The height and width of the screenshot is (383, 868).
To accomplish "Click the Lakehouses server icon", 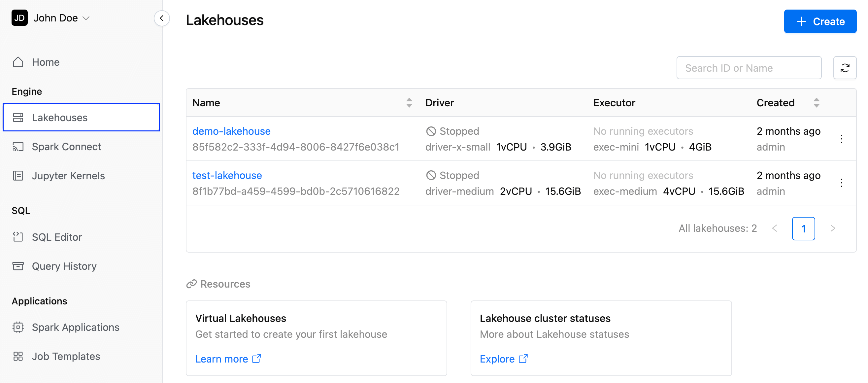I will point(18,117).
